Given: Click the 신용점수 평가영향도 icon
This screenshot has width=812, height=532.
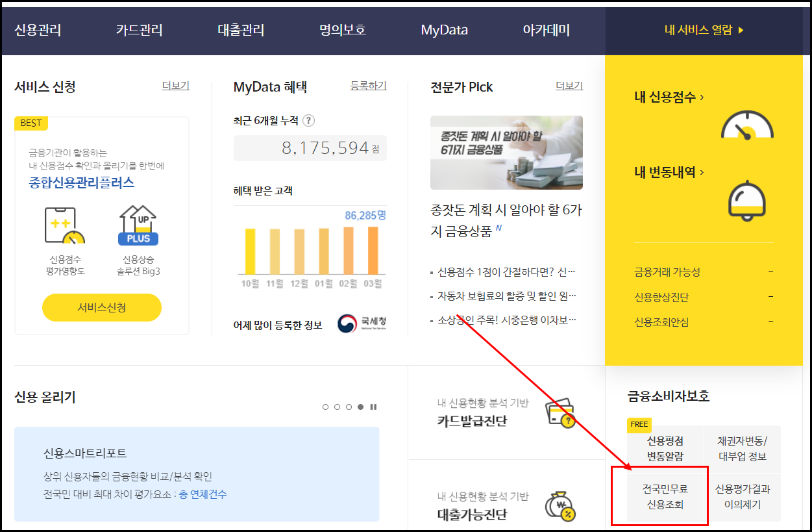Looking at the screenshot, I should pyautogui.click(x=65, y=226).
